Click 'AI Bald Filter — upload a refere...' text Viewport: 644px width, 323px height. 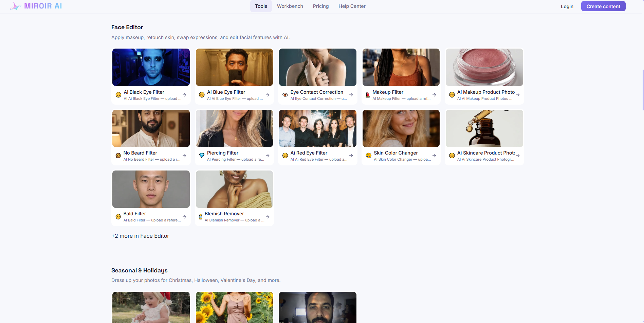point(152,220)
